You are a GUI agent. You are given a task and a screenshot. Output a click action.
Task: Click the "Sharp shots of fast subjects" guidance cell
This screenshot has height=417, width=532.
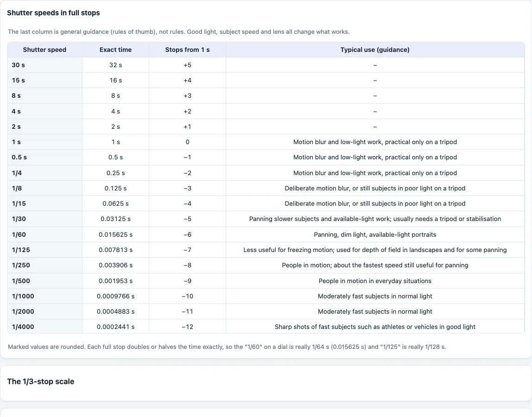coord(375,326)
